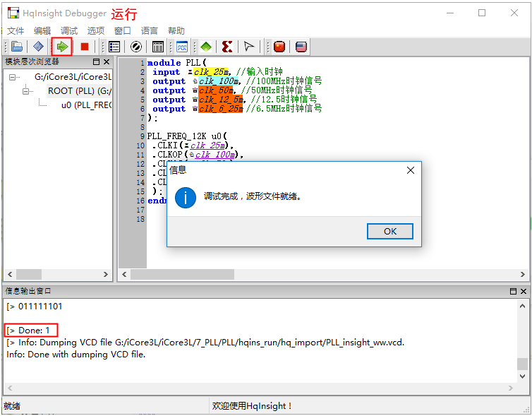The width and height of the screenshot is (532, 416).
Task: Select the u0 (PLL_FREQ tree item
Action: click(85, 105)
